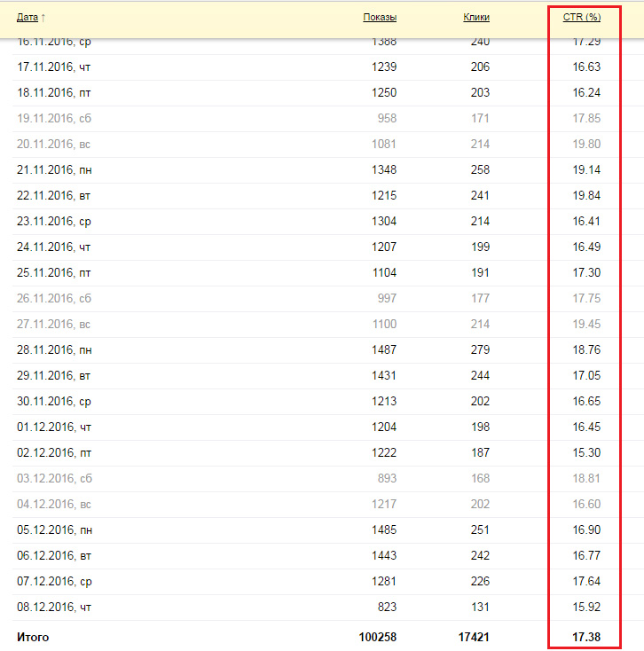Image resolution: width=644 pixels, height=651 pixels.
Task: Select the 21.11.2016, пн date cell
Action: [54, 170]
